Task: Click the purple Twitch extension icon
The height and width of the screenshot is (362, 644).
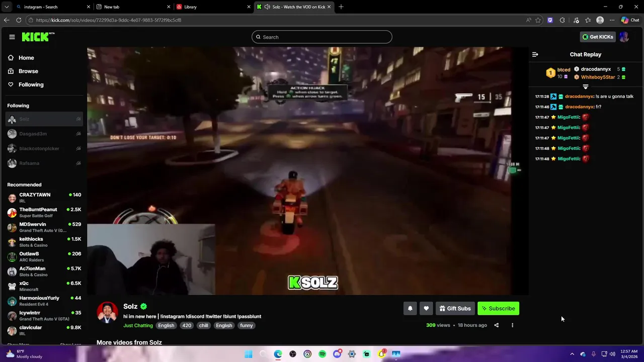Action: 550,20
